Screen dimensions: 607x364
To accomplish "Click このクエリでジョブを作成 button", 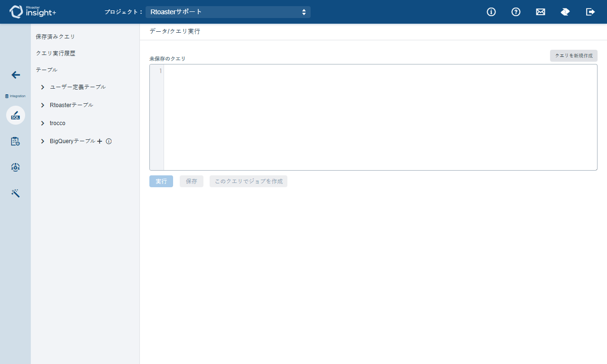I will point(248,181).
